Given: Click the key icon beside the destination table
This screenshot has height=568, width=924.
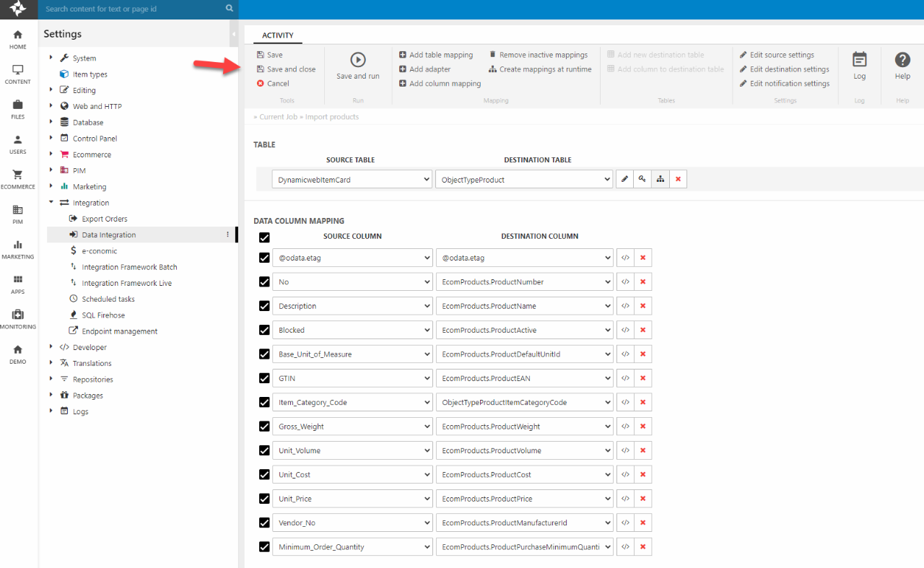Looking at the screenshot, I should click(642, 180).
